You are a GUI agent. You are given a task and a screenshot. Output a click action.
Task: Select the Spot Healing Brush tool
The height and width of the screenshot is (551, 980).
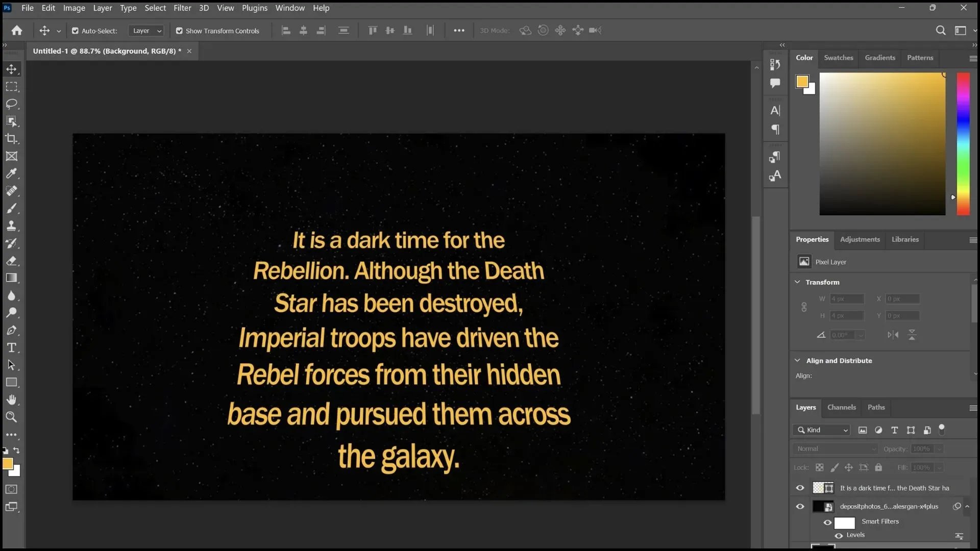[x=11, y=191]
